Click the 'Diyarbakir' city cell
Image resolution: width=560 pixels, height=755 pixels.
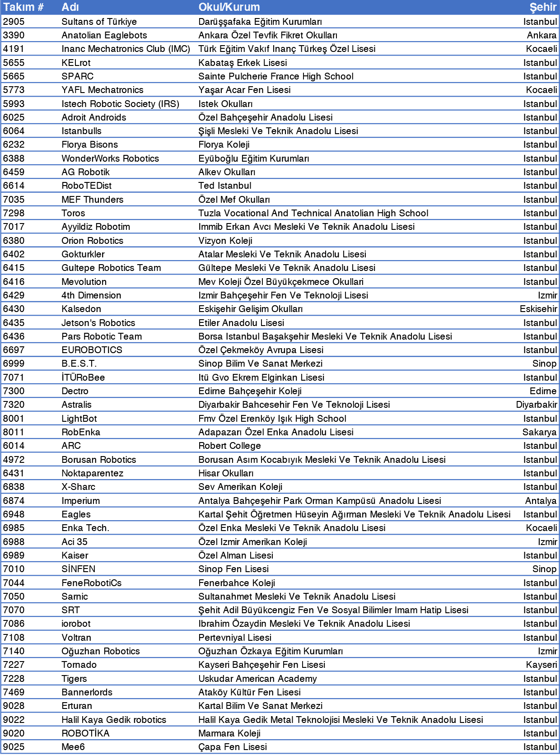[x=537, y=405]
